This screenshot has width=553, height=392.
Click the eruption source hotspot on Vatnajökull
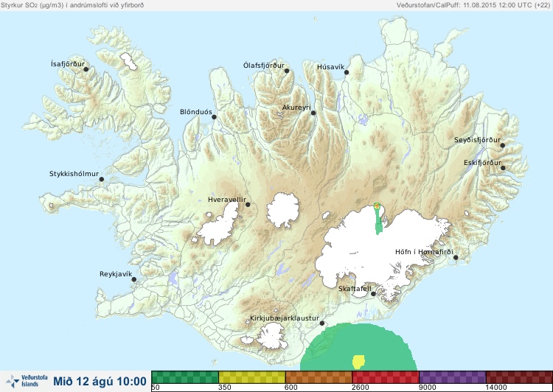tap(377, 206)
